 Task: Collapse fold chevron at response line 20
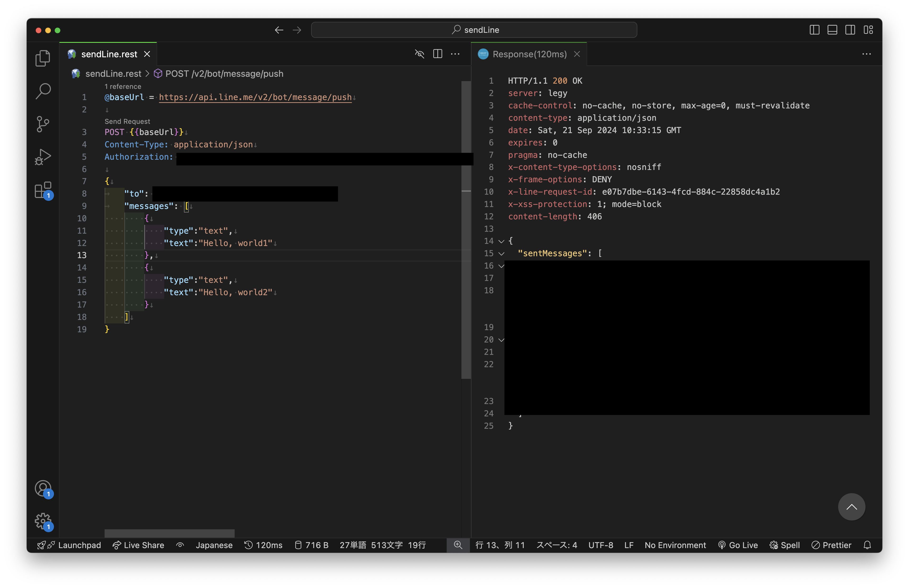(501, 340)
